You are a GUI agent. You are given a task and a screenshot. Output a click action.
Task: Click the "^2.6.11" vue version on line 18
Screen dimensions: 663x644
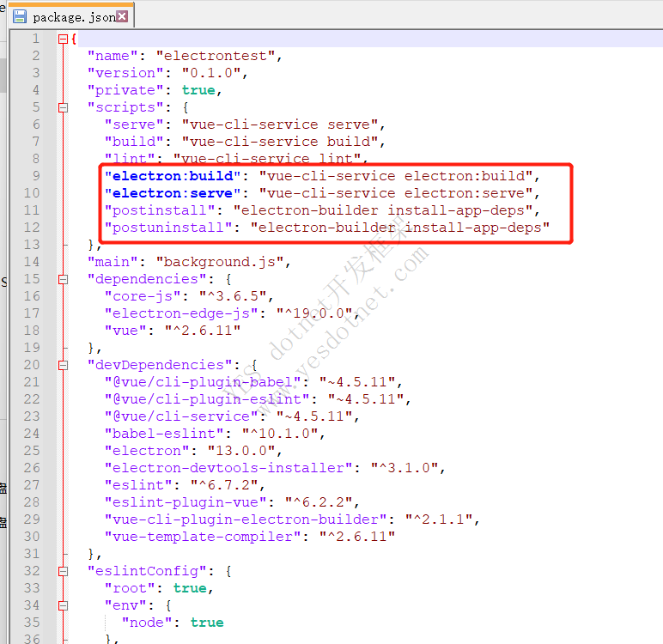pyautogui.click(x=203, y=331)
